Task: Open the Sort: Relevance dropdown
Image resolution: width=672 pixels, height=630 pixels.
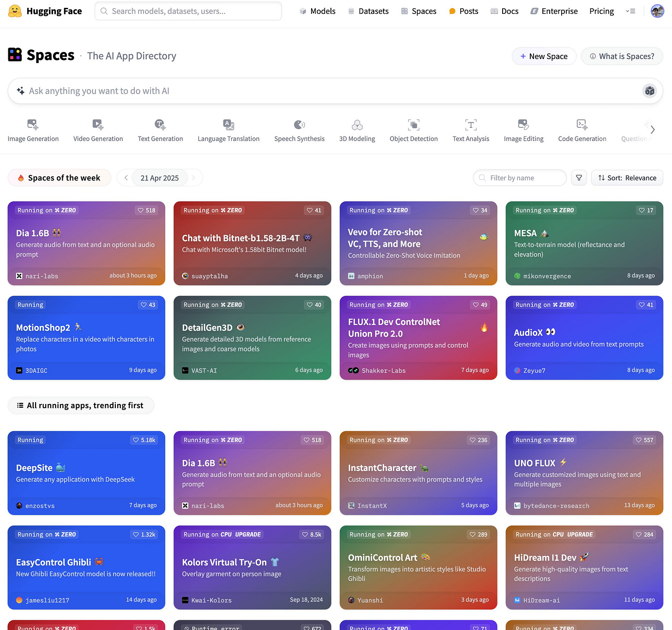Action: tap(627, 178)
